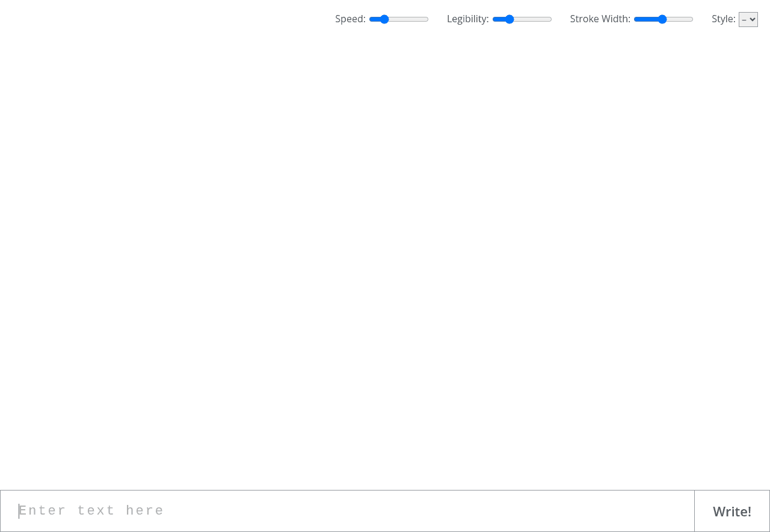This screenshot has width=770, height=532.
Task: Click the "Style:" label text
Action: pyautogui.click(x=723, y=19)
